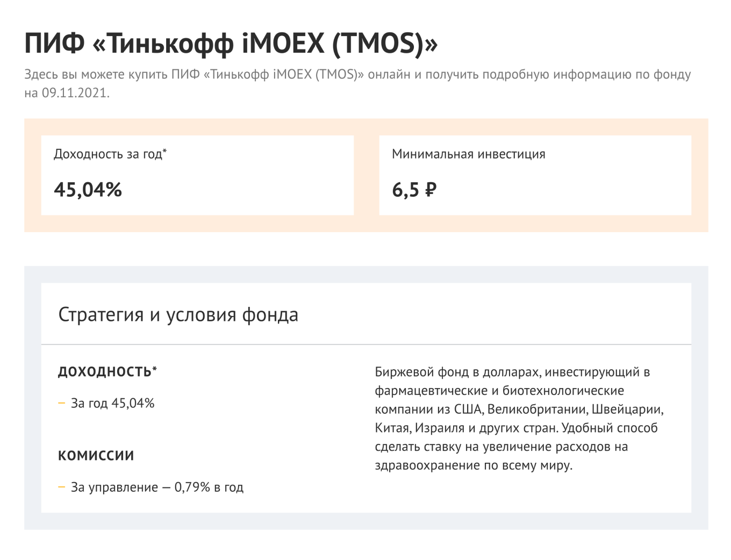The width and height of the screenshot is (731, 560).
Task: Click the 6,5 minimum investment amount
Action: [x=405, y=190]
